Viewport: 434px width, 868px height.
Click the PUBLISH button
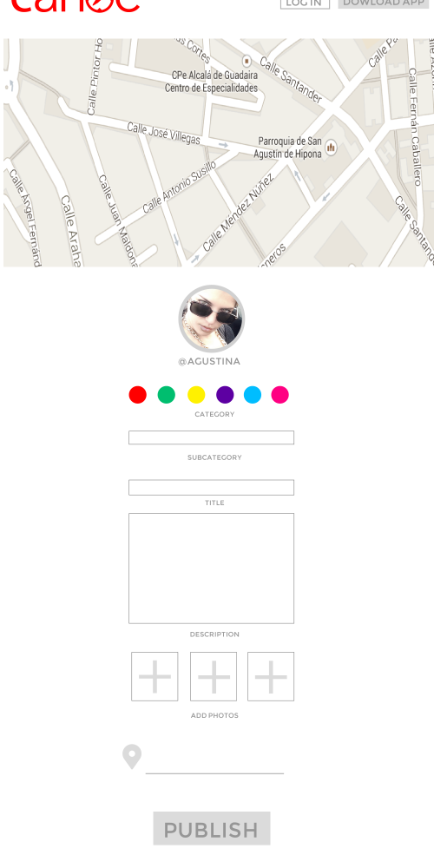click(x=212, y=828)
